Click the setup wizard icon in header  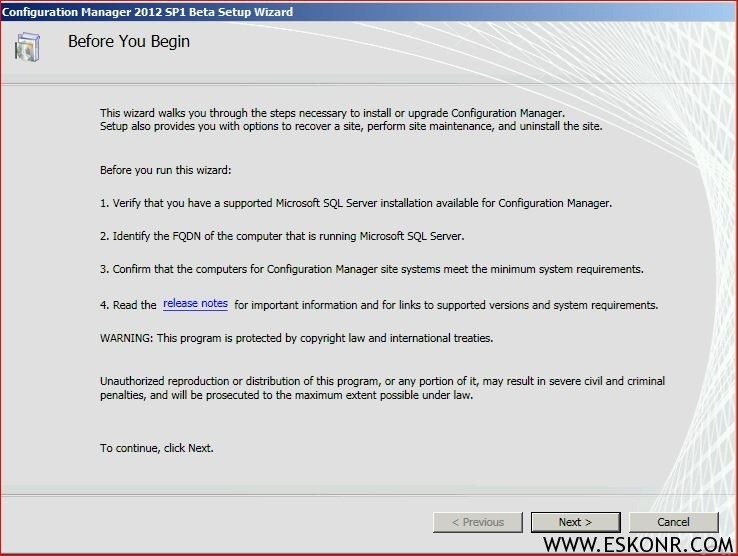coord(30,48)
